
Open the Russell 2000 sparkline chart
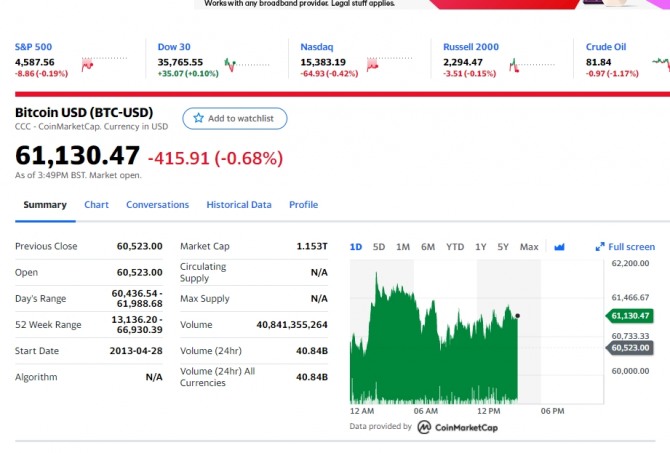(x=532, y=65)
